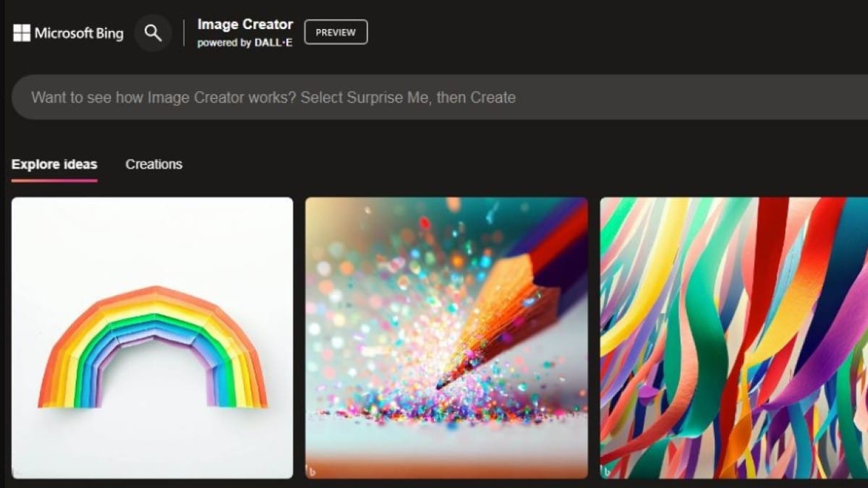
Task: Click Bing watermark on the glitter pencil image
Action: click(312, 471)
